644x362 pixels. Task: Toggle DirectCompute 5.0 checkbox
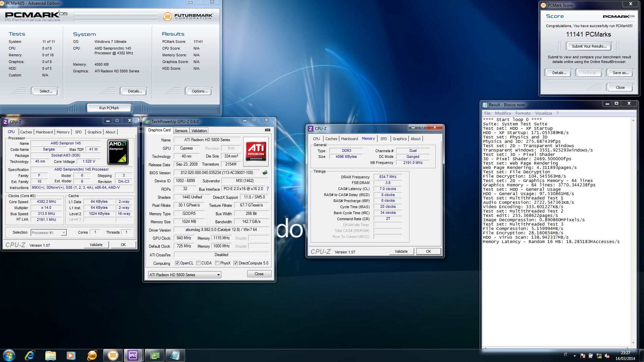(235, 263)
